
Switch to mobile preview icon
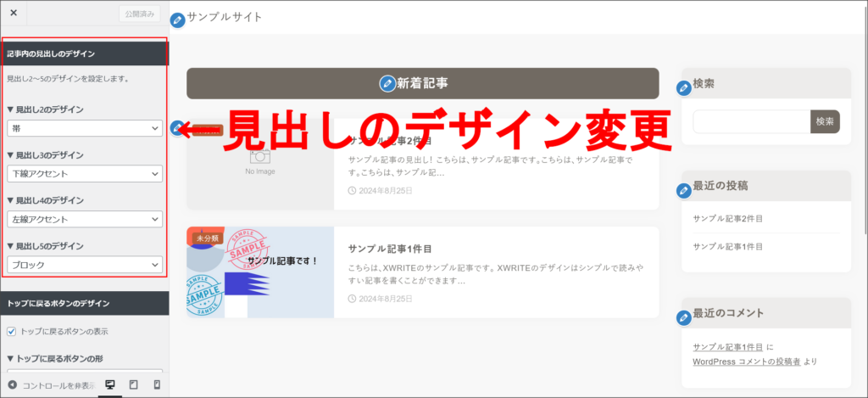point(157,384)
